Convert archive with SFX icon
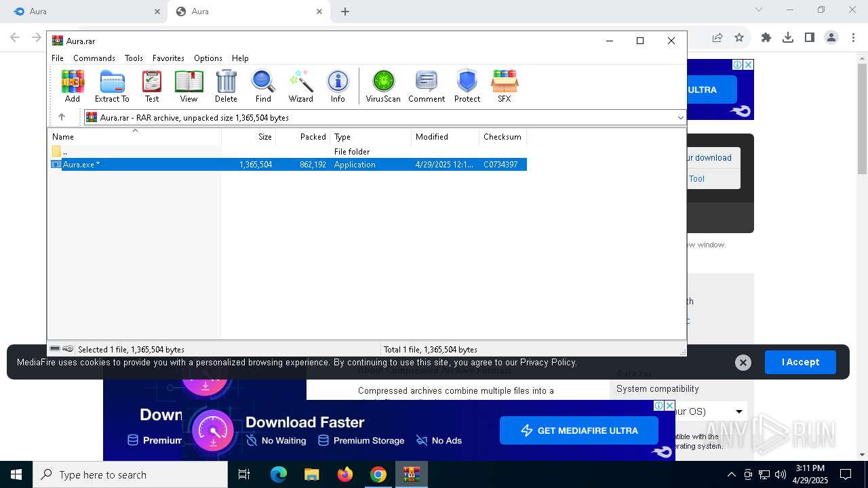Image resolution: width=868 pixels, height=488 pixels. [505, 86]
